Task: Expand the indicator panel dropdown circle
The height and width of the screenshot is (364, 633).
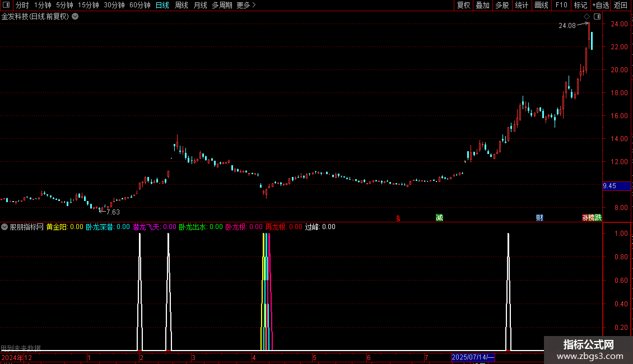Action: 4,227
